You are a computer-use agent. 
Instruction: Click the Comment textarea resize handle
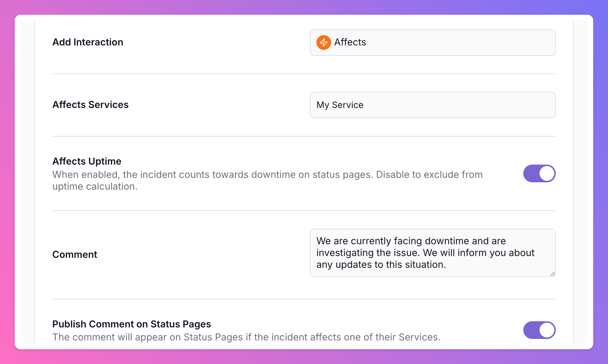tap(553, 274)
